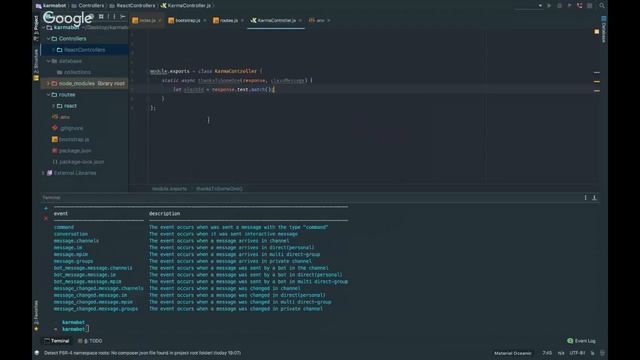Click the grid icon beside red phone icon
Screen dimensions: 640x360
[x=590, y=6]
